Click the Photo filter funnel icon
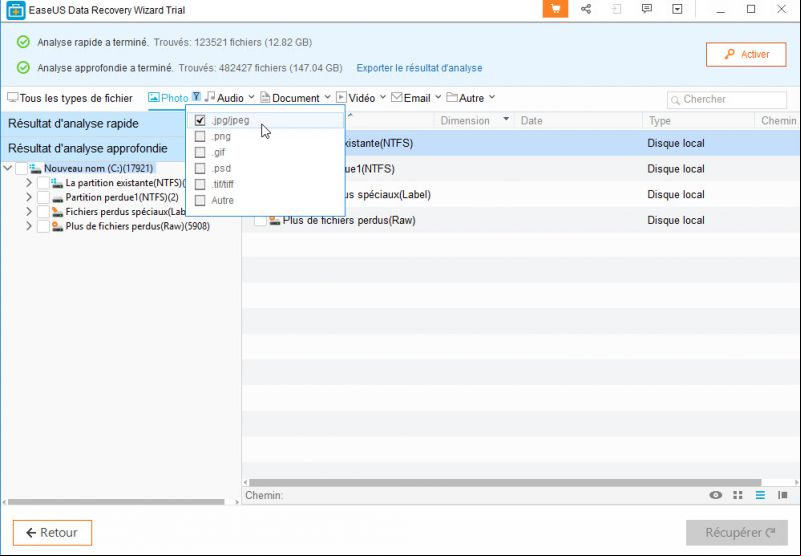 [196, 97]
